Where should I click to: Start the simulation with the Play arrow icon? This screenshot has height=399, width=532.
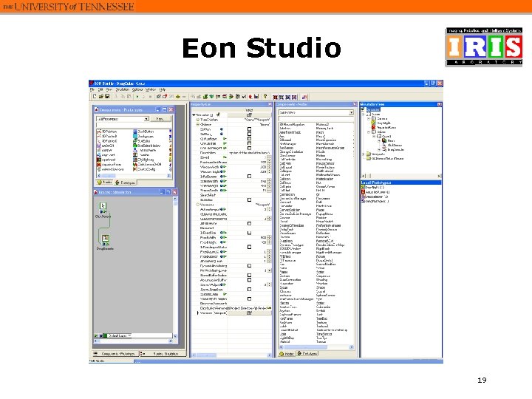[137, 97]
